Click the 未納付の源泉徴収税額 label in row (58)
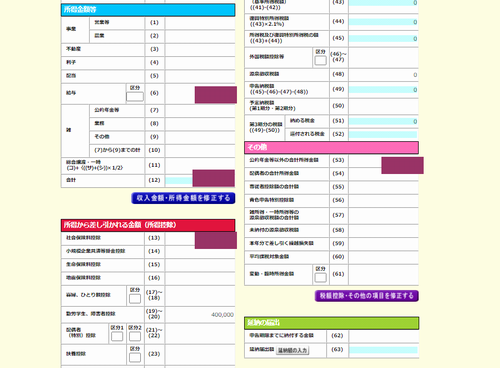Viewport: 500px width, 368px height. [x=274, y=230]
